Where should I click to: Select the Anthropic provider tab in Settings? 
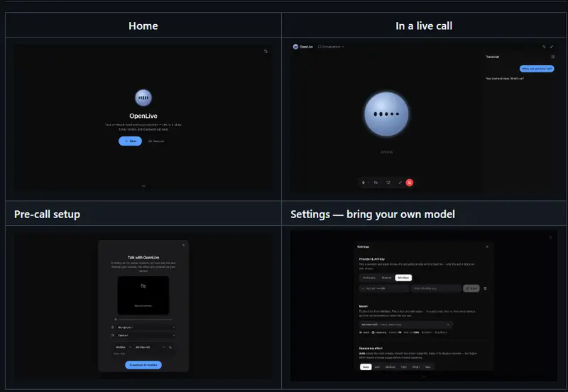click(369, 278)
